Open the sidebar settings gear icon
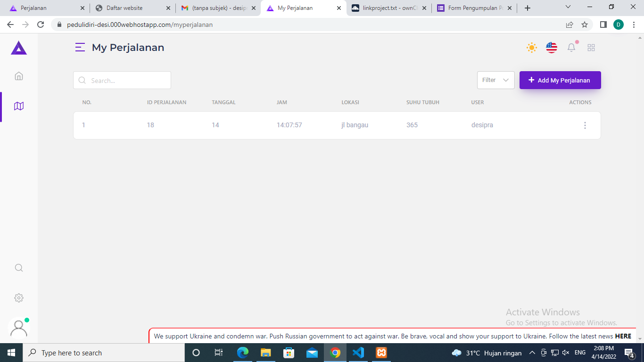This screenshot has height=362, width=644. pyautogui.click(x=19, y=298)
